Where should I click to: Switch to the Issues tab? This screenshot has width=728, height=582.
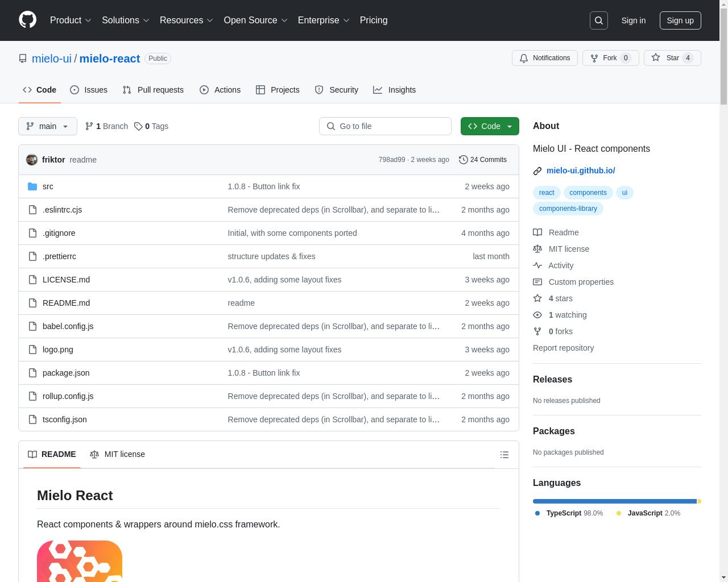(89, 90)
